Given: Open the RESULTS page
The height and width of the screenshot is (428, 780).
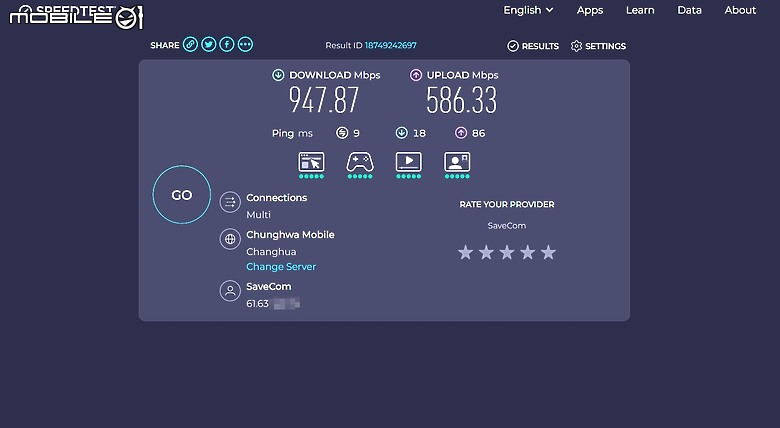Looking at the screenshot, I should pyautogui.click(x=533, y=46).
